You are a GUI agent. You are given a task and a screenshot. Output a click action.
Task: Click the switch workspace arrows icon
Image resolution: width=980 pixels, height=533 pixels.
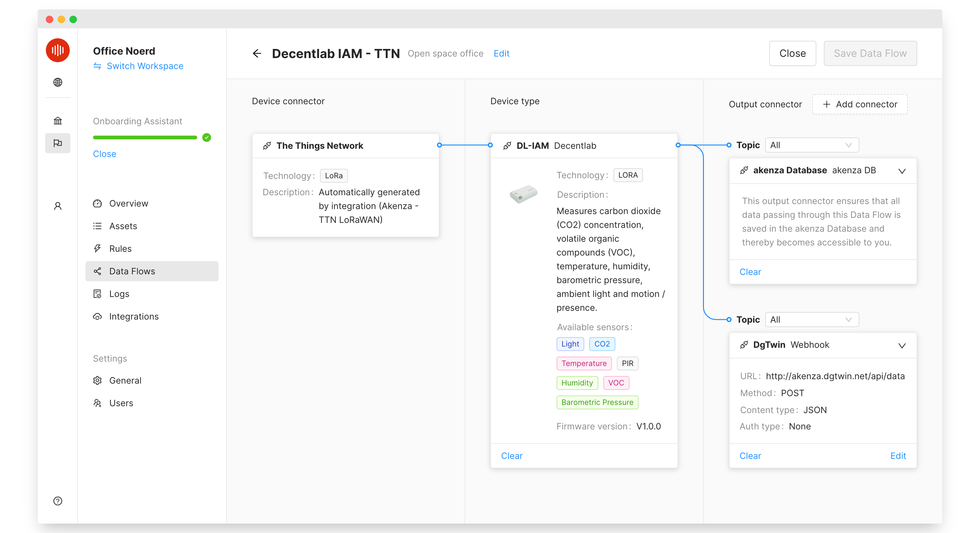[x=97, y=66]
